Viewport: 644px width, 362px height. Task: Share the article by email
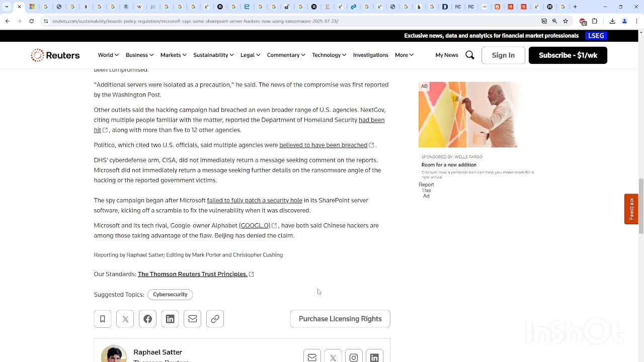pos(193,319)
